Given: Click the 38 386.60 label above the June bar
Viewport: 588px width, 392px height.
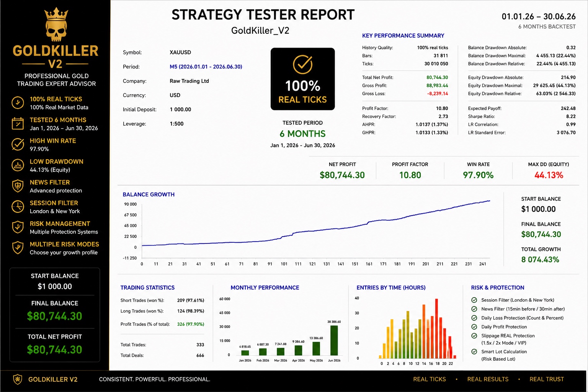Looking at the screenshot, I should coord(334,322).
